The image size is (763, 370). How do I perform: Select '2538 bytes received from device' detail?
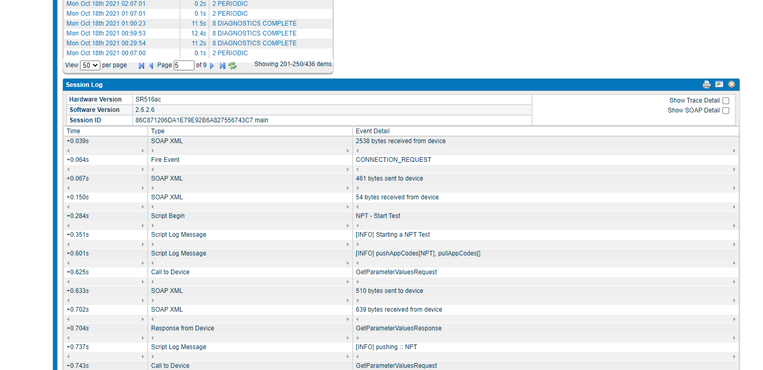point(400,141)
